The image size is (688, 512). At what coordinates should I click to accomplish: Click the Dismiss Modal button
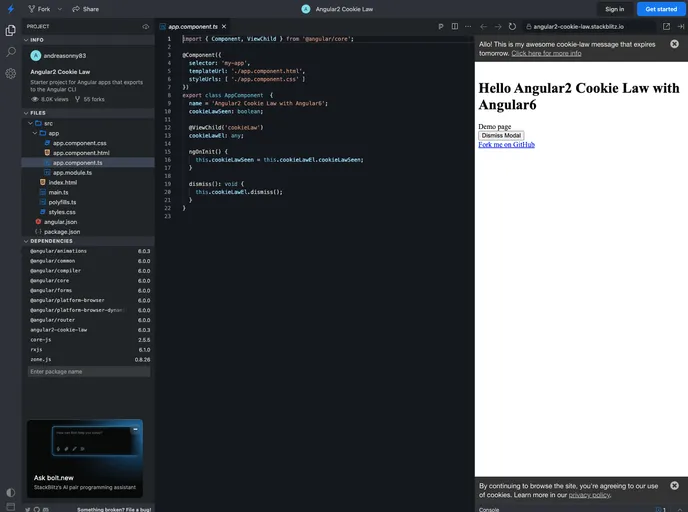[x=501, y=136]
